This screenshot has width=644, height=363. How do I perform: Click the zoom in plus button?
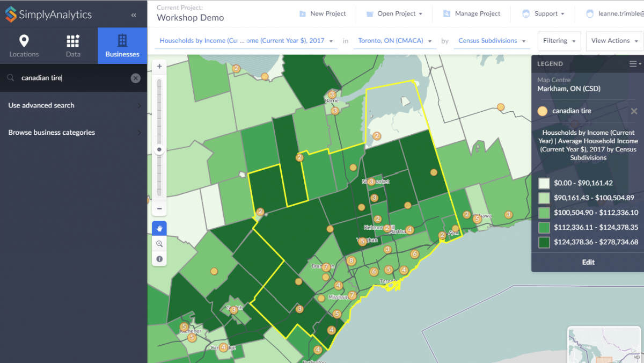coord(159,66)
